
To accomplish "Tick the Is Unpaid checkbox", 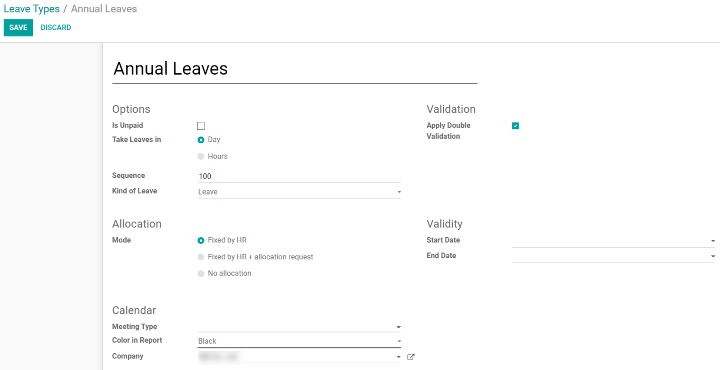I will click(201, 126).
